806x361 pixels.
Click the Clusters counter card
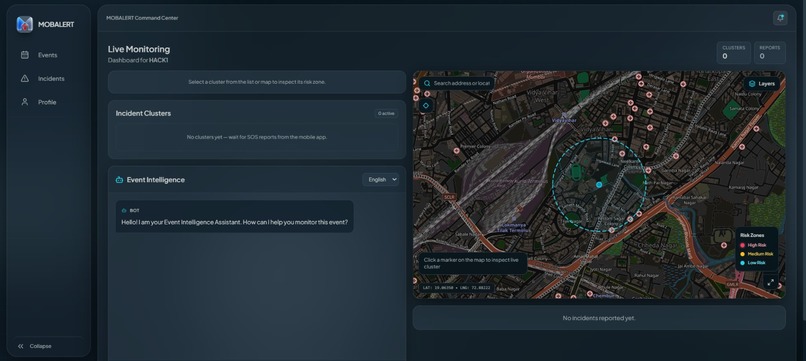[x=734, y=52]
